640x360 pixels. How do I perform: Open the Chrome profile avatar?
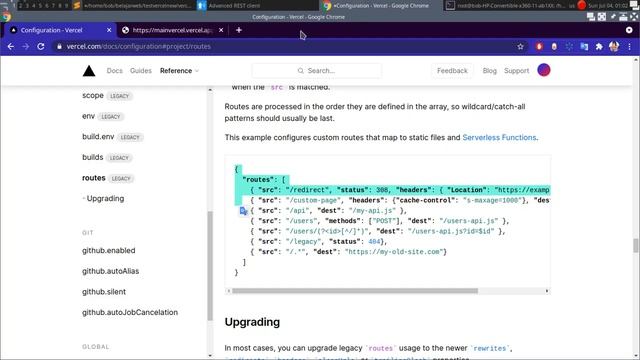point(614,47)
